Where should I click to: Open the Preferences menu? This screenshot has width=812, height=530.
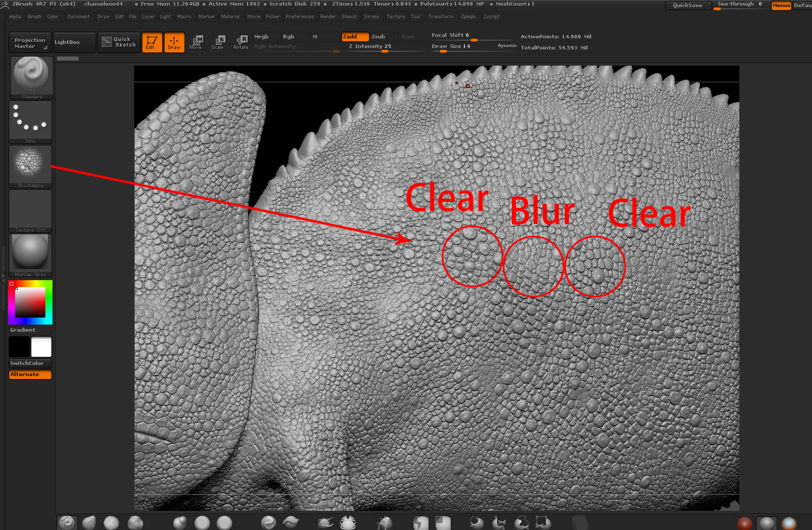300,17
